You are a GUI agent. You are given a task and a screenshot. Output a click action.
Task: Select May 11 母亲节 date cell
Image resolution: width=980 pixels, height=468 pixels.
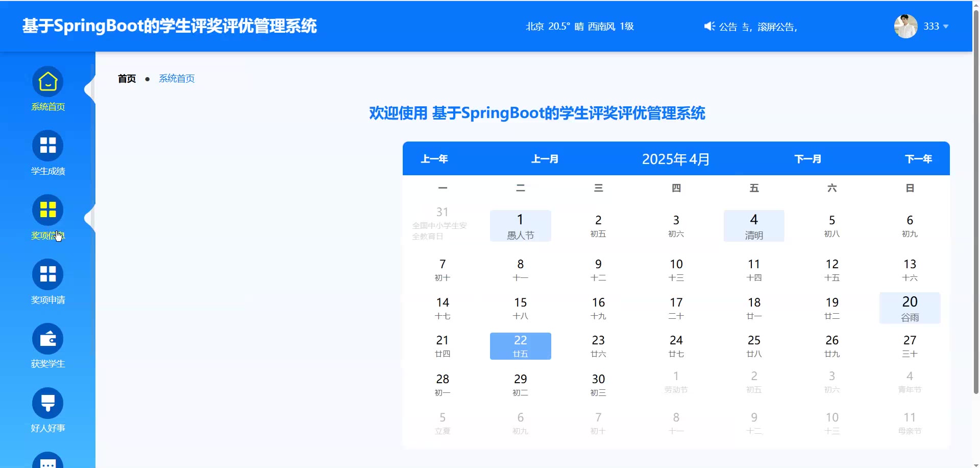tap(910, 423)
